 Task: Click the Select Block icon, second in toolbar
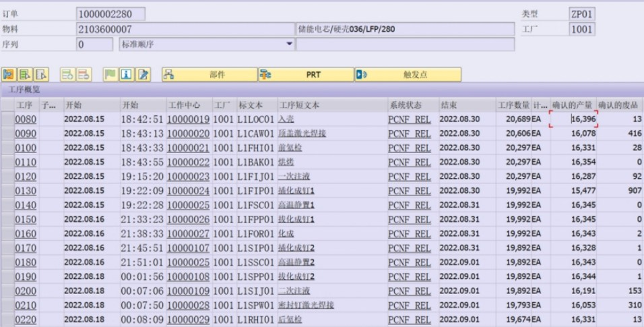click(25, 75)
